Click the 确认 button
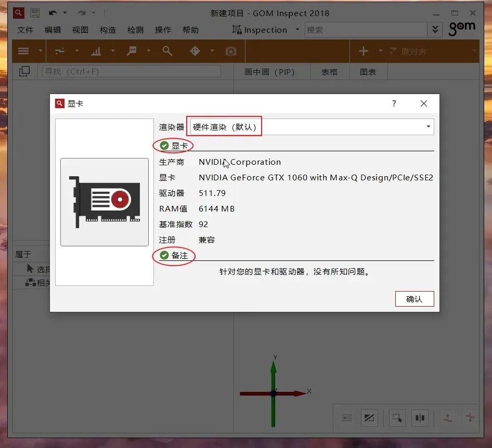The height and width of the screenshot is (448, 492). (415, 299)
